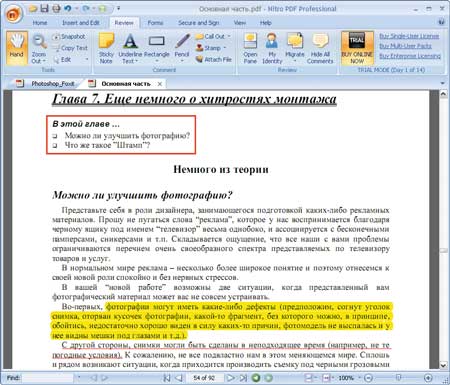Image resolution: width=450 pixels, height=385 pixels.
Task: Switch to the Photoshop_Foxit document tab
Action: 46,84
